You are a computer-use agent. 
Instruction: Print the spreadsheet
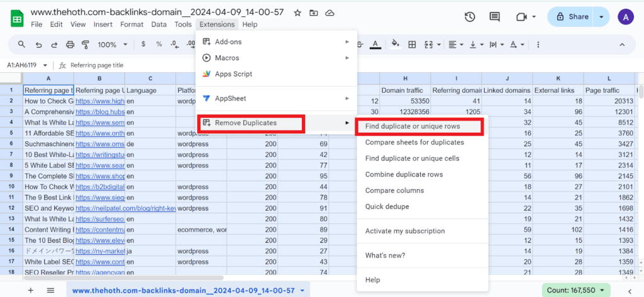point(70,45)
